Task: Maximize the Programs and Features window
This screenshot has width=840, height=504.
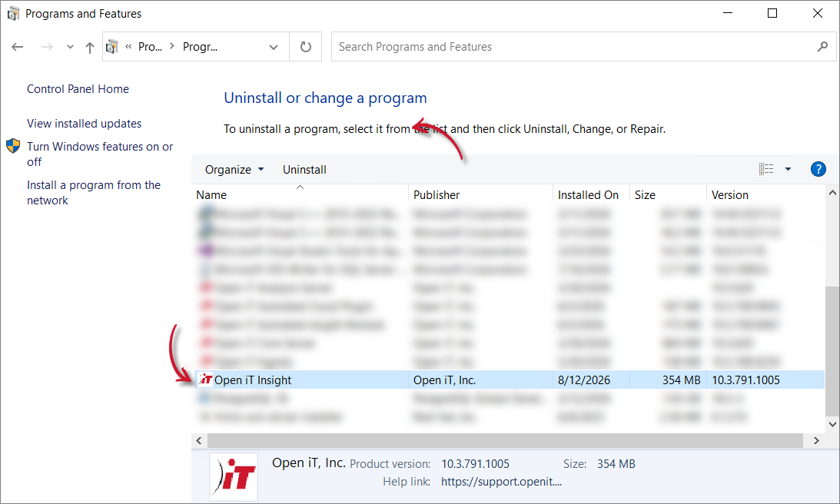Action: click(772, 13)
